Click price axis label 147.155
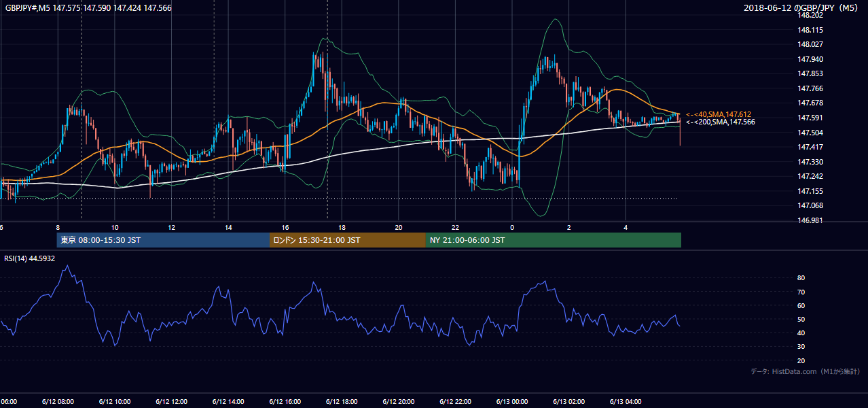This screenshot has height=408, width=868. click(811, 191)
